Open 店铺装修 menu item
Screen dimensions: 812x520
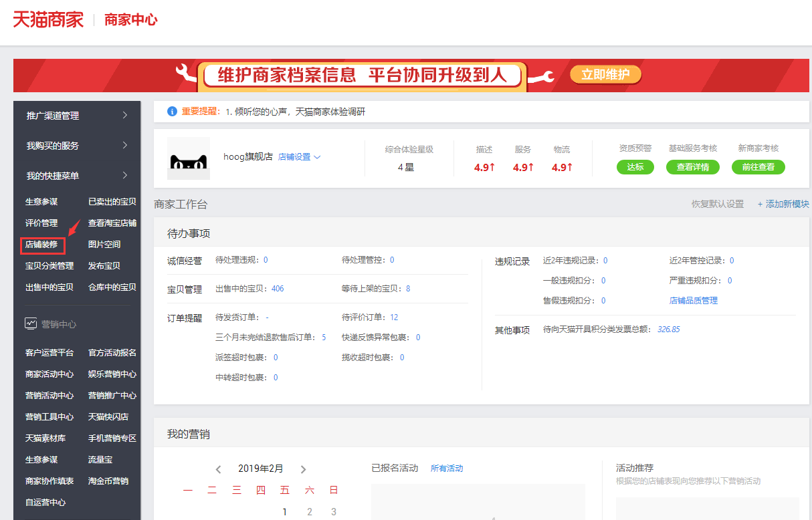click(41, 245)
